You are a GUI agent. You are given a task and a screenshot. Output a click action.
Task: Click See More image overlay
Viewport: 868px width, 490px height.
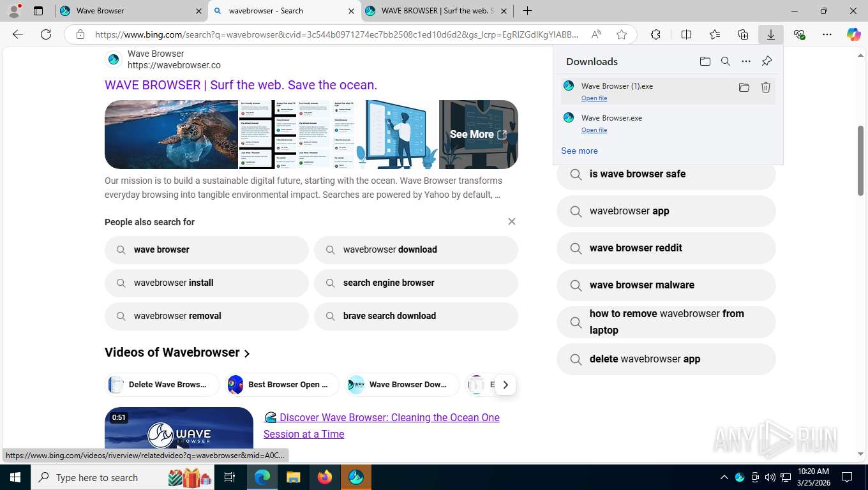pos(478,135)
